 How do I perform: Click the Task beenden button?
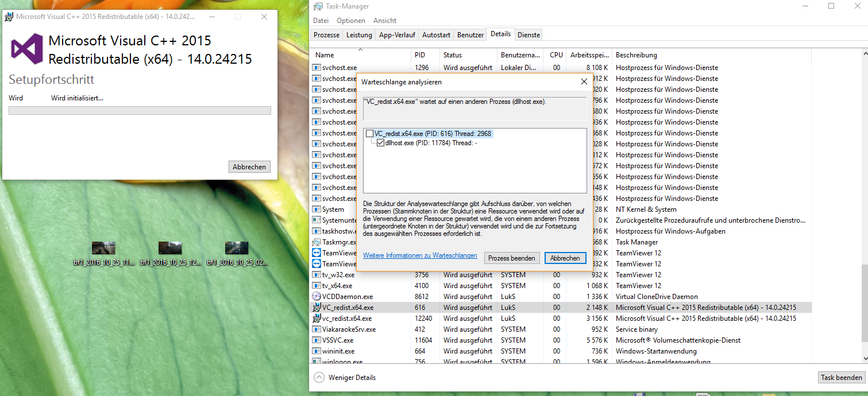(842, 378)
